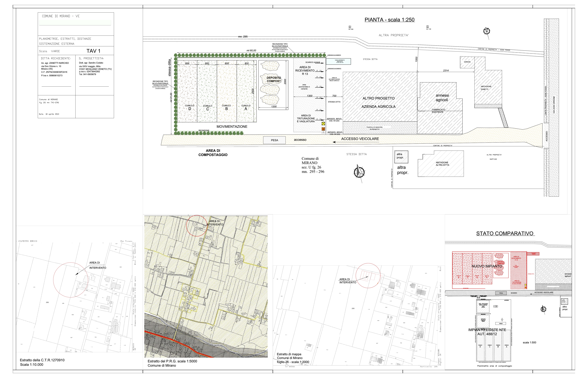Image resolution: width=588 pixels, height=378 pixels.
Task: Click 'Estratto del P.R.G. scala 1:5000' caption
Action: 172,361
